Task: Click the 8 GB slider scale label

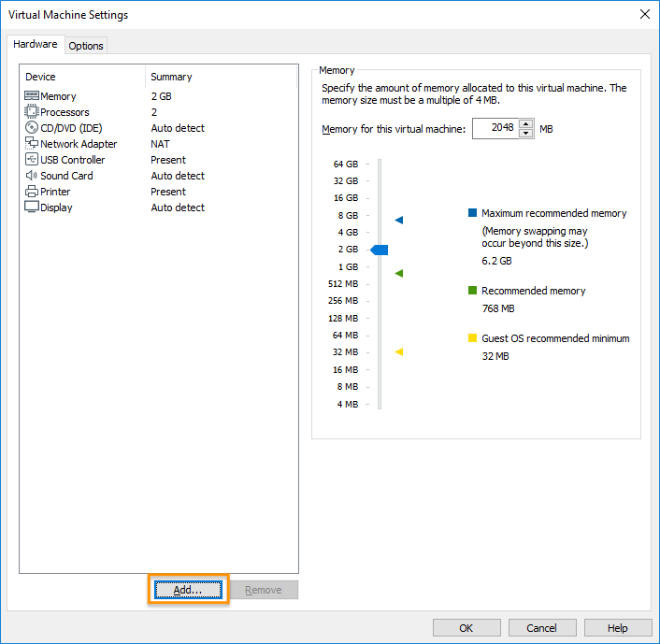Action: [348, 216]
